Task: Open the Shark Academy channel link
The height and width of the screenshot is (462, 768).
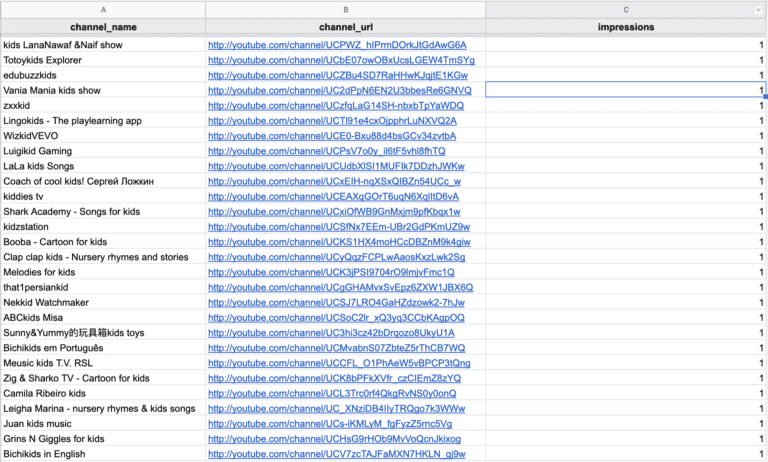Action: coord(334,212)
